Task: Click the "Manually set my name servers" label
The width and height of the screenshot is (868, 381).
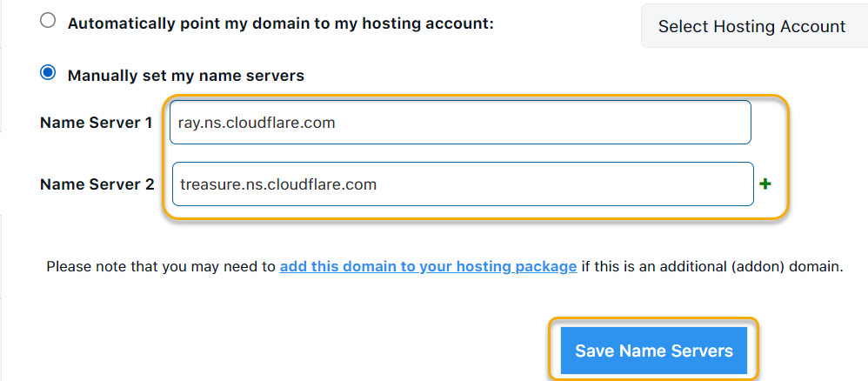Action: coord(186,76)
